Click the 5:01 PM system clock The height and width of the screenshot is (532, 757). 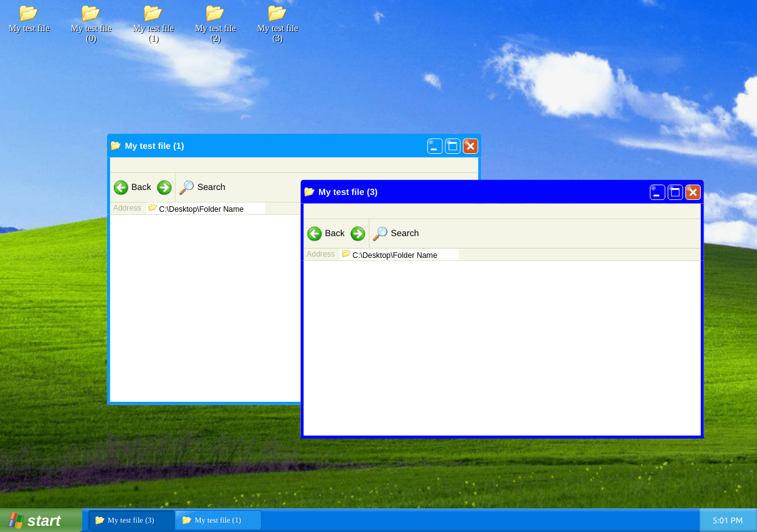coord(728,520)
